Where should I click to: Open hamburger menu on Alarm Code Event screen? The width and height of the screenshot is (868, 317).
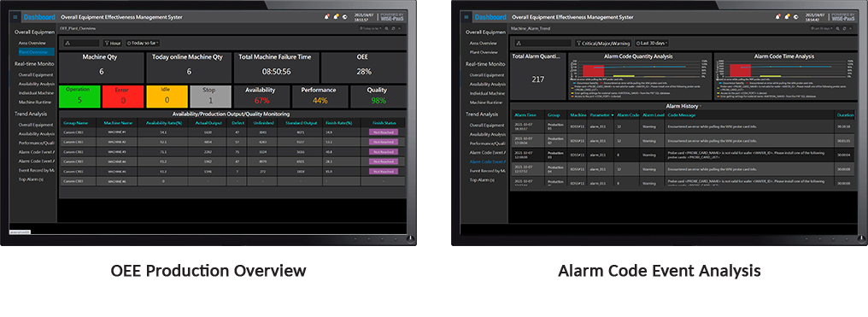pos(466,17)
